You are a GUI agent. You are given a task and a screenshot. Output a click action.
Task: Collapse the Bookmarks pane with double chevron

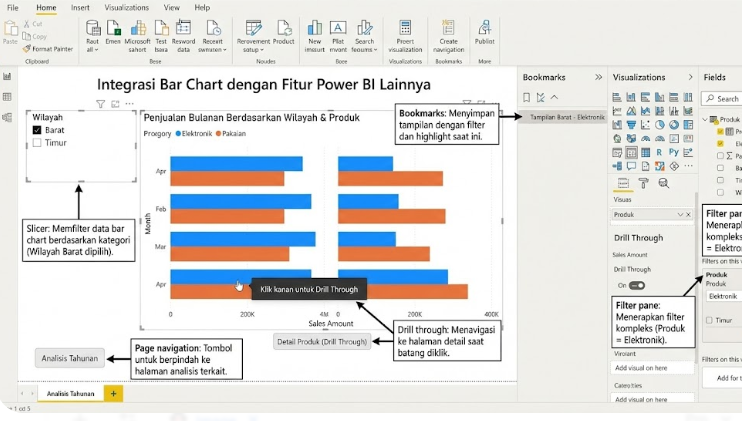(599, 77)
